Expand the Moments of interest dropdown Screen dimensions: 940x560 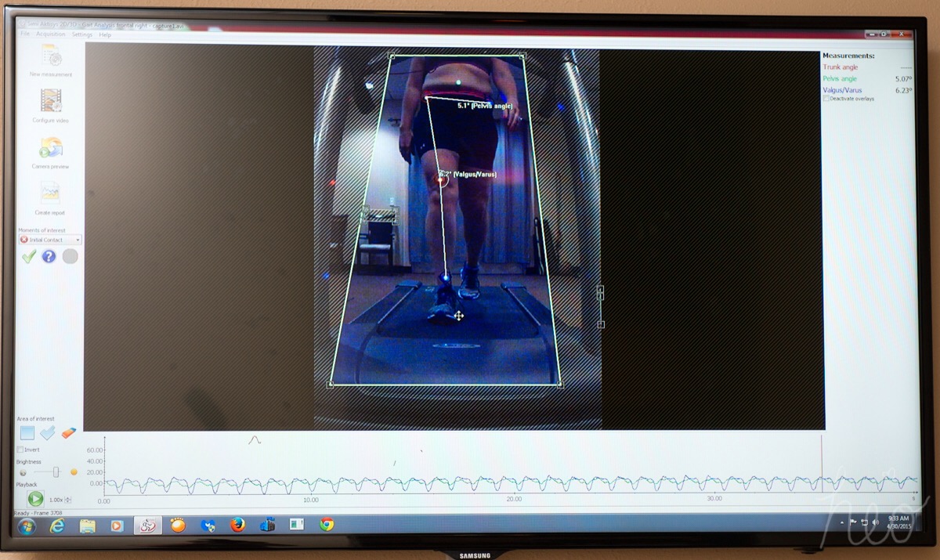78,240
